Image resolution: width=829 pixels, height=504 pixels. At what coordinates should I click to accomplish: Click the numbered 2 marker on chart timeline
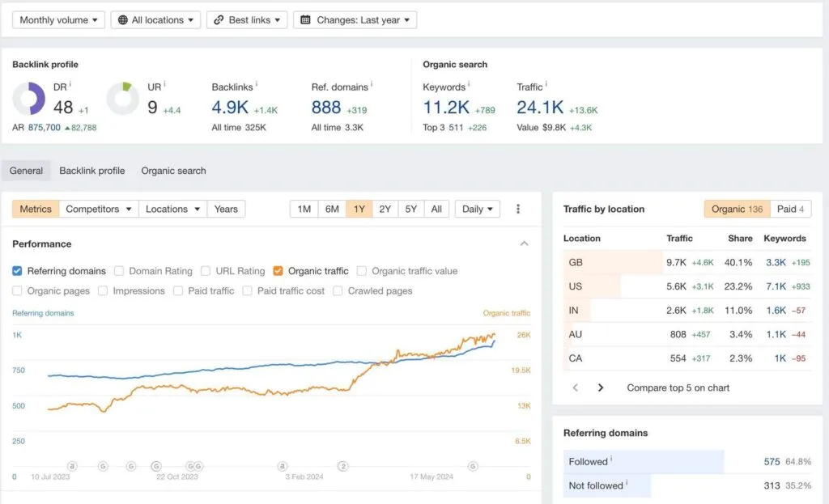click(343, 466)
